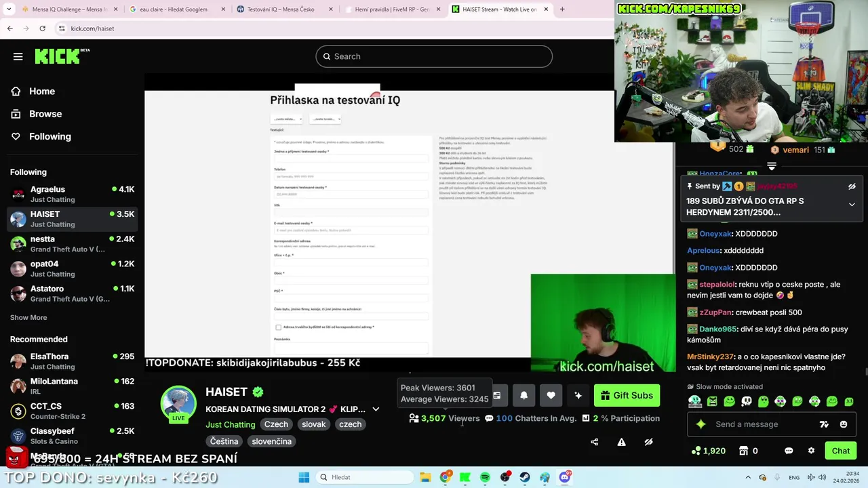Expand the pinned message chevron
Viewport: 868px width, 488px height.
(852, 205)
